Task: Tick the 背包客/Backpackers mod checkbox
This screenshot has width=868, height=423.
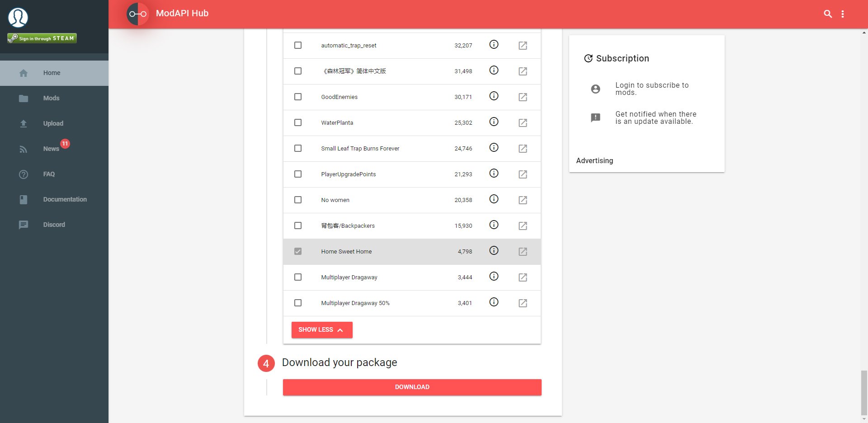Action: 298,226
